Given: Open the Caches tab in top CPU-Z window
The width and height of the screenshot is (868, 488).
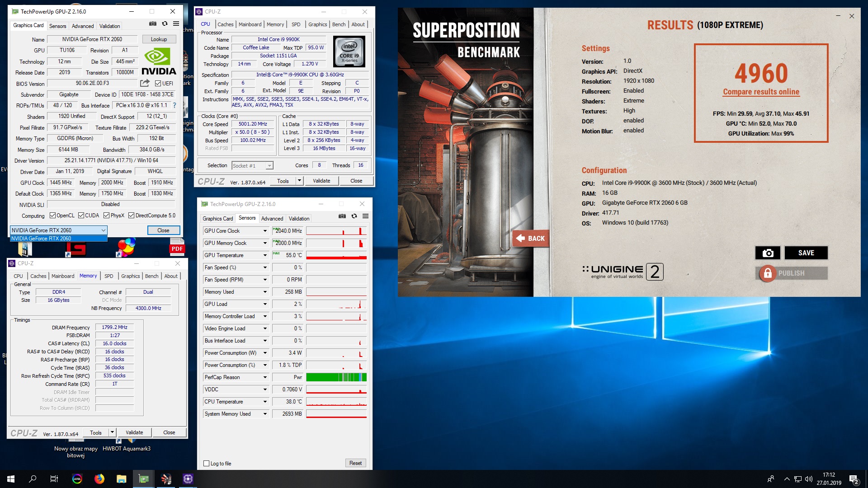Looking at the screenshot, I should coord(225,24).
